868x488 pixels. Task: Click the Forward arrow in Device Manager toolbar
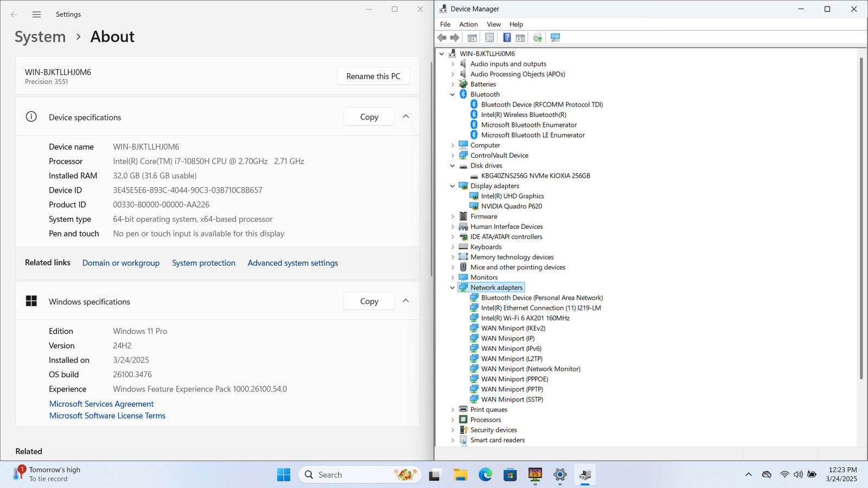point(455,37)
